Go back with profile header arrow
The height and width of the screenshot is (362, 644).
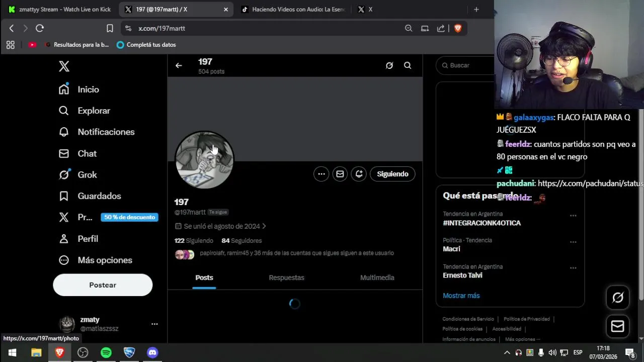(179, 65)
